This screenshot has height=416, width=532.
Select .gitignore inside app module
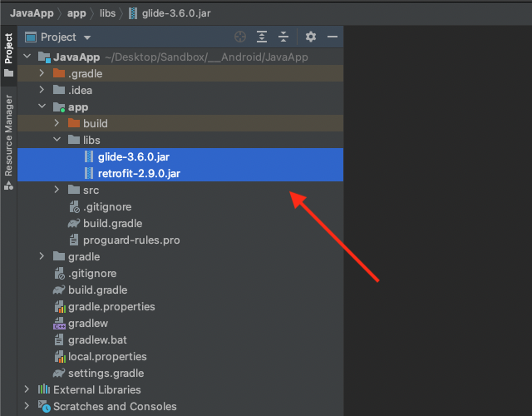click(x=107, y=206)
